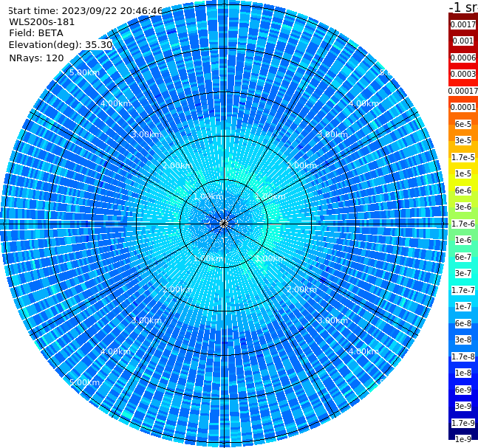Select the 1e-9 colorbar minimum label
This screenshot has width=478, height=448.
click(x=463, y=439)
